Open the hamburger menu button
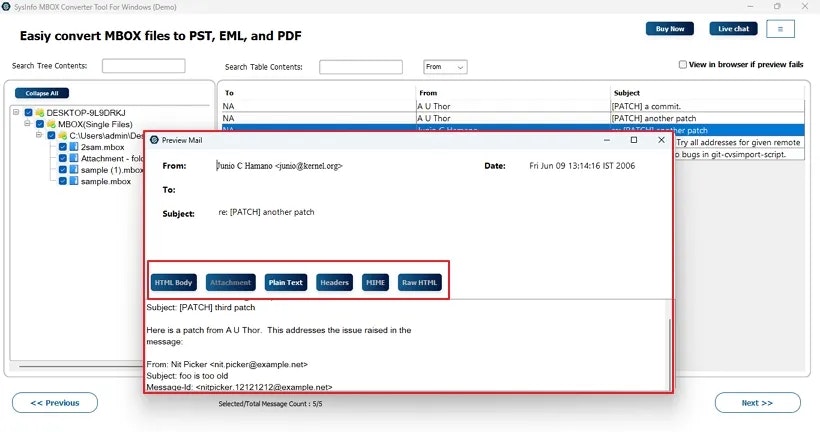Image resolution: width=820 pixels, height=432 pixels. tap(780, 29)
